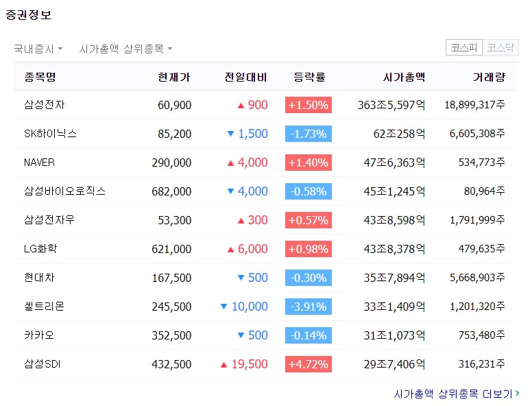Open the SK하이닉스 stock link
The image size is (532, 406).
click(50, 134)
